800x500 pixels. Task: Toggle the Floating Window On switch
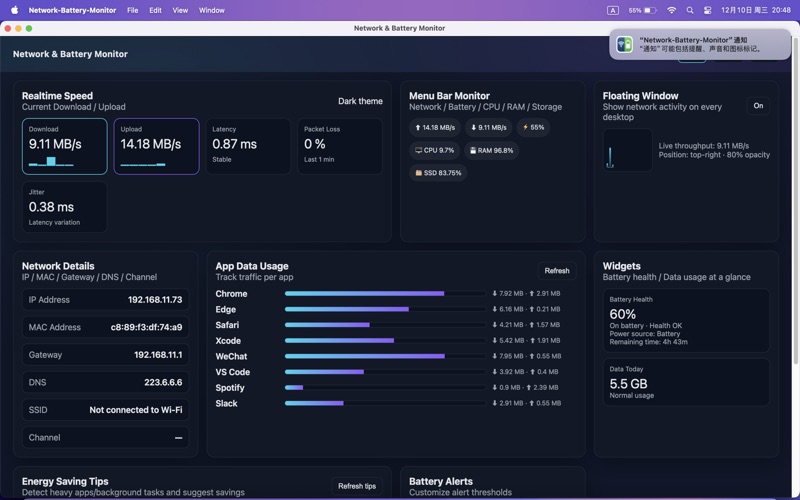click(x=758, y=105)
